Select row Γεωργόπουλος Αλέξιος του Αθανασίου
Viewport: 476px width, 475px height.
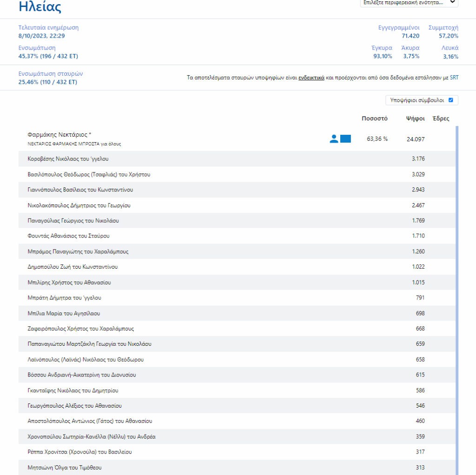[x=237, y=406]
